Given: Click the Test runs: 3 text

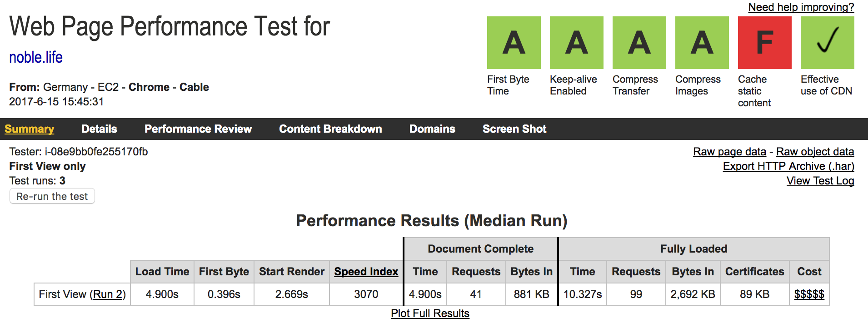Looking at the screenshot, I should coord(37,181).
